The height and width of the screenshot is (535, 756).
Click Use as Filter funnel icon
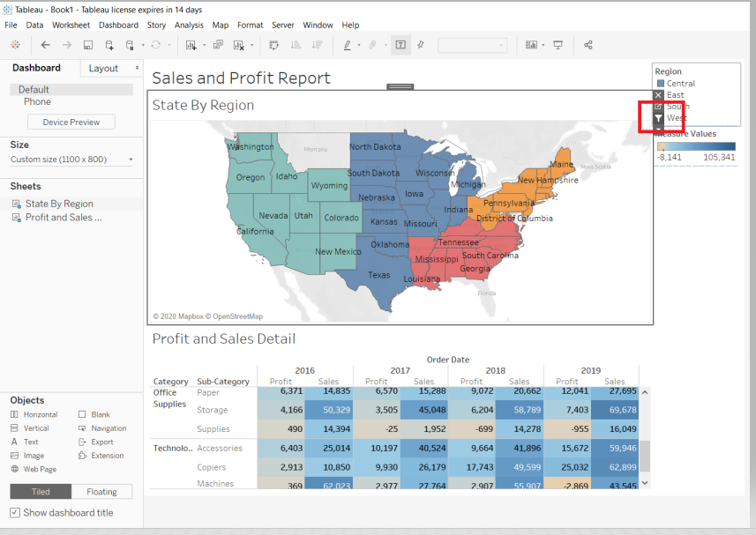(x=658, y=118)
